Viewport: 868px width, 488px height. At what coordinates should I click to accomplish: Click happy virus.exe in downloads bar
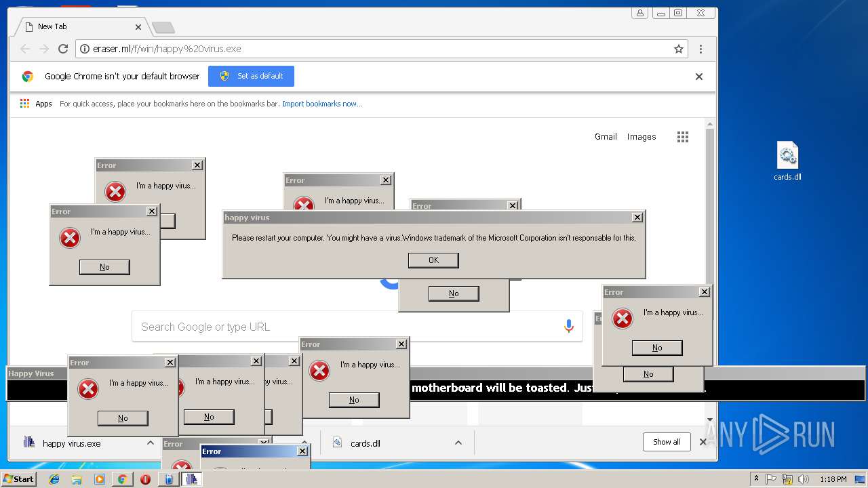pos(71,443)
